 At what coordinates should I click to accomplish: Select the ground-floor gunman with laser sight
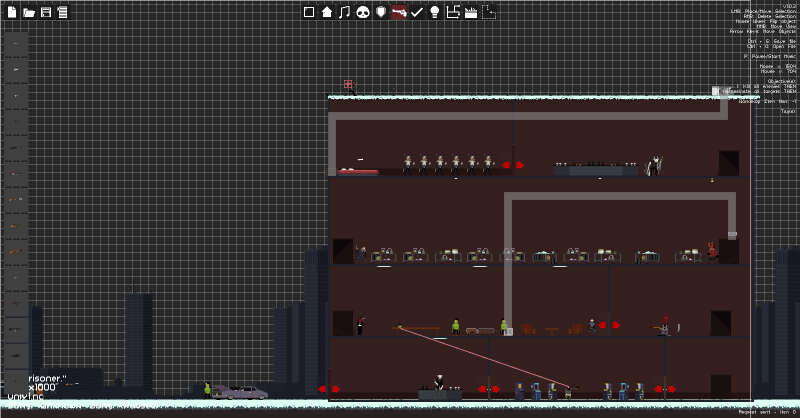pyautogui.click(x=568, y=392)
